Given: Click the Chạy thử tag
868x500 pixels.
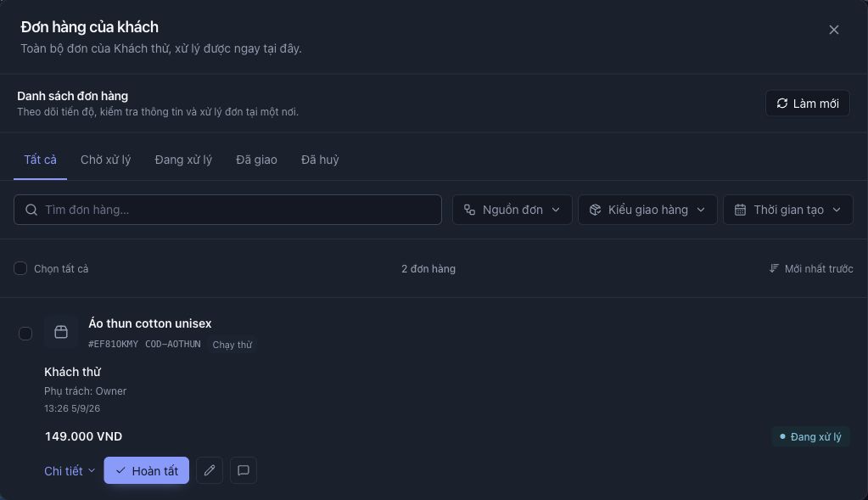Looking at the screenshot, I should pyautogui.click(x=232, y=345).
